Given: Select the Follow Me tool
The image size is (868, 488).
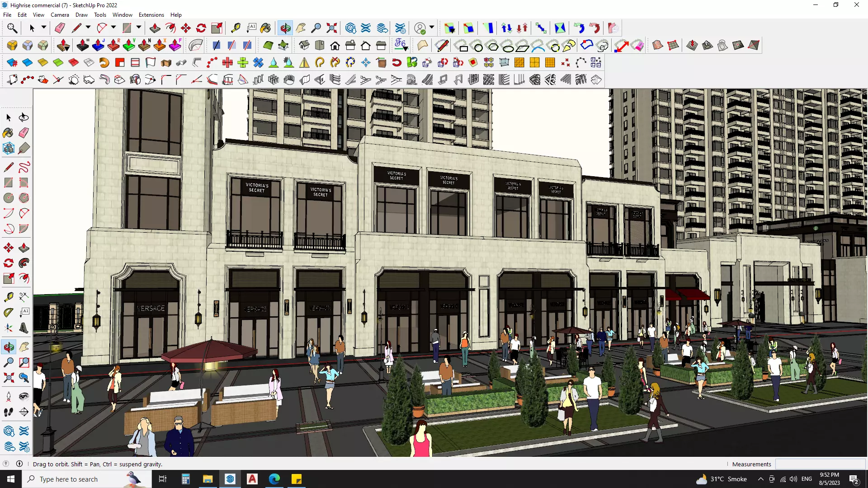Looking at the screenshot, I should 24,263.
